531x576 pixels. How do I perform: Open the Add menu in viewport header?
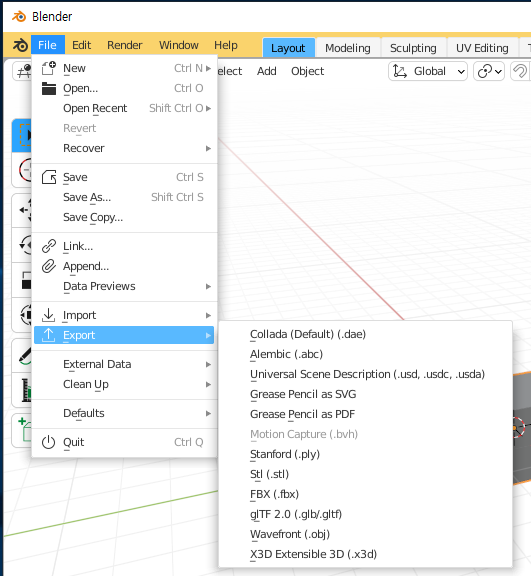(267, 71)
